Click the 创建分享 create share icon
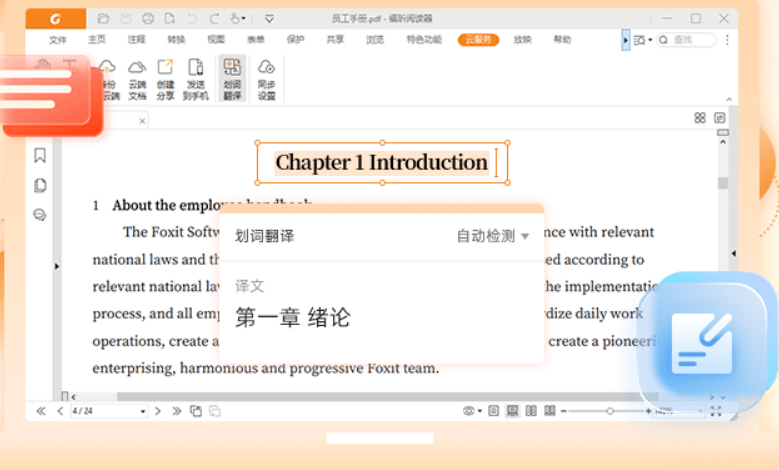 coord(165,78)
